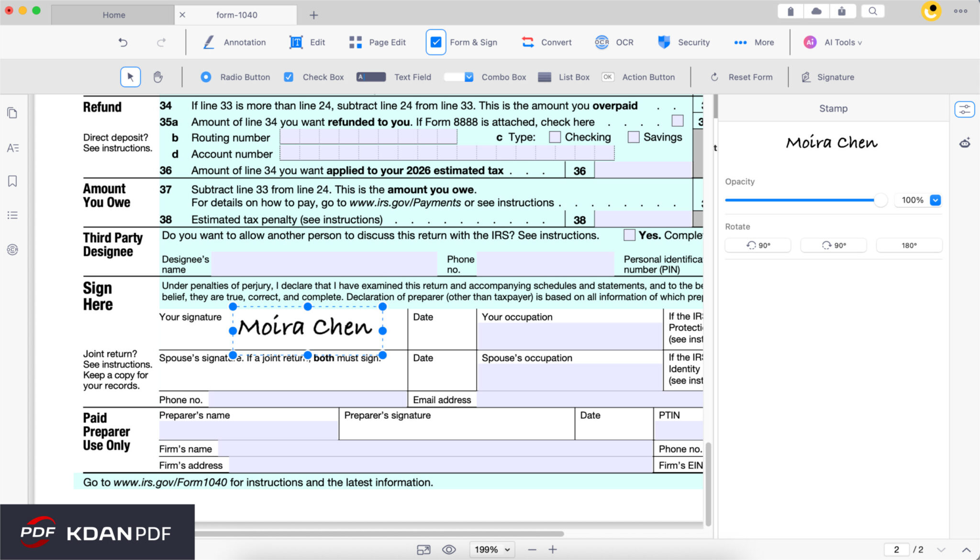
Task: Select the Combo Box form tool
Action: (485, 77)
